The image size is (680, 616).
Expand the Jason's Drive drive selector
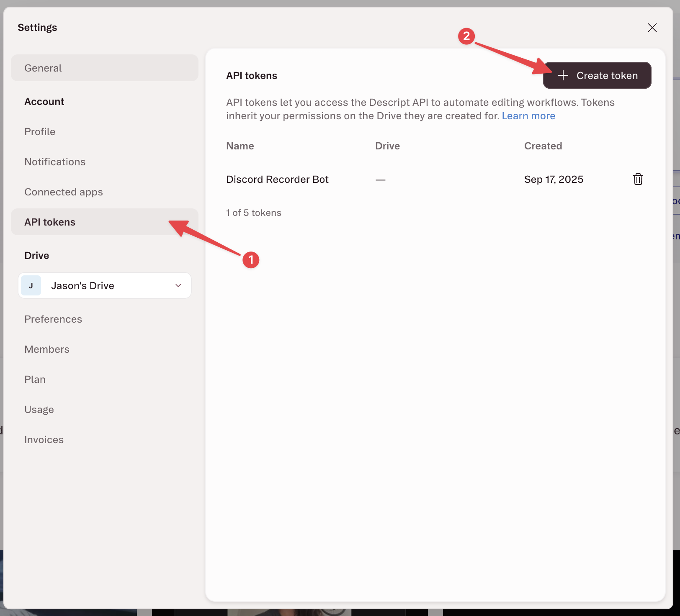(x=178, y=285)
